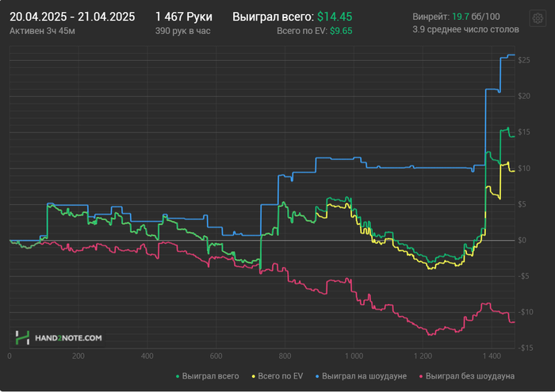555x392 pixels.
Task: Click 'Активен 3ч 45м' session duration
Action: coord(42,31)
